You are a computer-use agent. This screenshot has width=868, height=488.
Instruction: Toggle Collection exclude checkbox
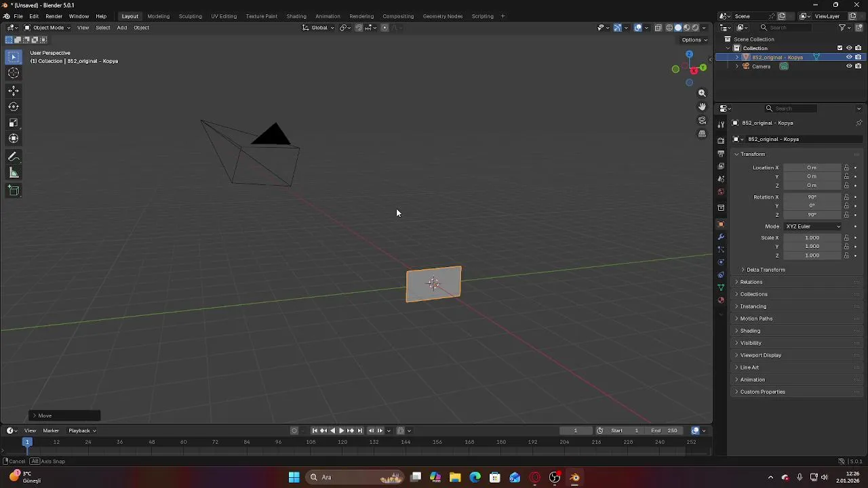tap(840, 48)
